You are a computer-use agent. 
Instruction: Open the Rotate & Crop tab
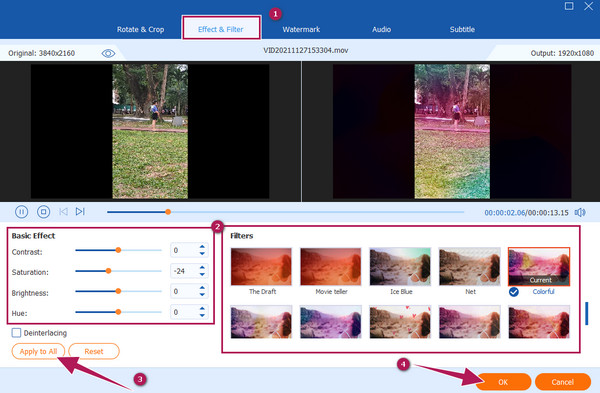tap(140, 29)
